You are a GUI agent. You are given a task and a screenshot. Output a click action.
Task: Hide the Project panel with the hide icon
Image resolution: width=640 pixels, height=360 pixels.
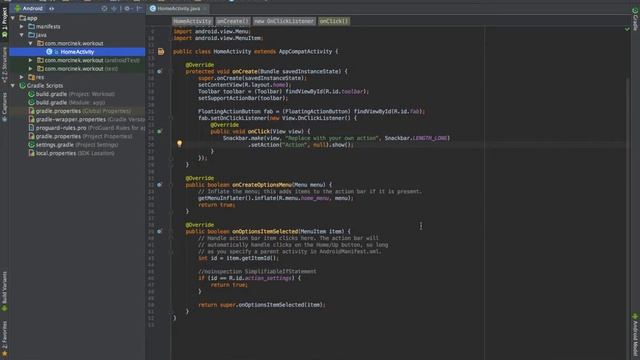139,8
